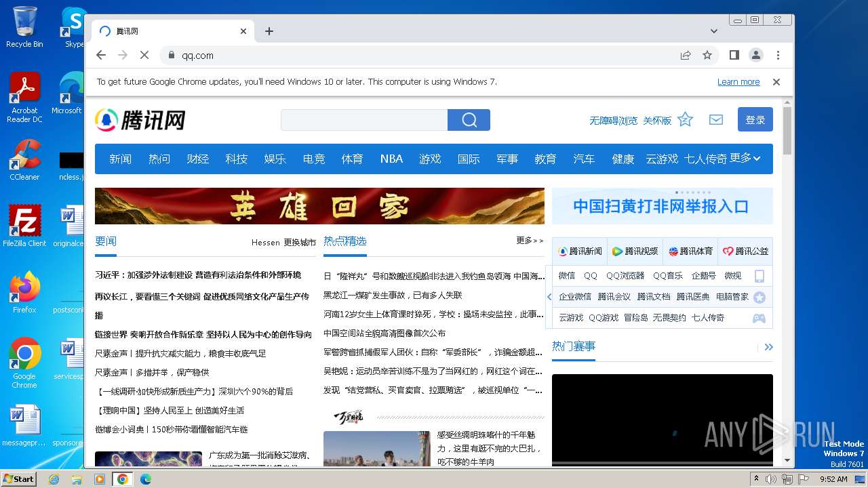The width and height of the screenshot is (868, 488).
Task: Open 腾讯新闻 tab with logo
Action: pos(580,251)
